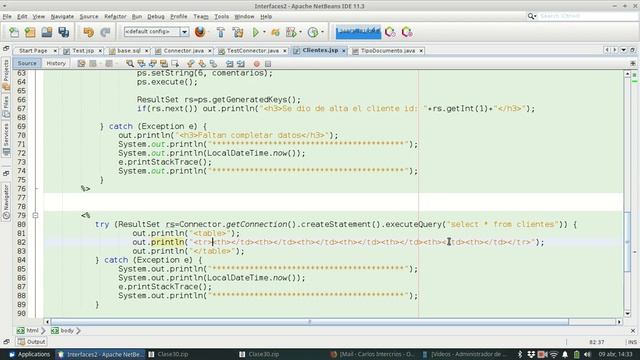Screen dimensions: 640x360
Task: Click the Last Edit editor toolbar icon
Action: (82, 64)
